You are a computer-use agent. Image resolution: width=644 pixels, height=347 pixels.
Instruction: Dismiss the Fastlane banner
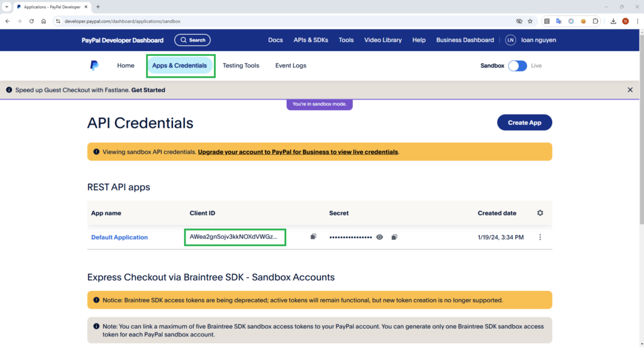tap(630, 90)
